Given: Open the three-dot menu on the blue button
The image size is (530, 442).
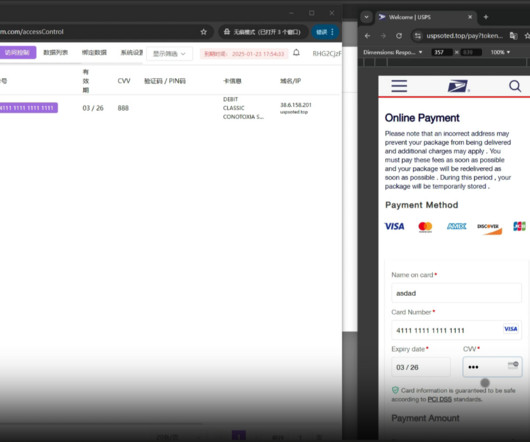Looking at the screenshot, I should (333, 32).
